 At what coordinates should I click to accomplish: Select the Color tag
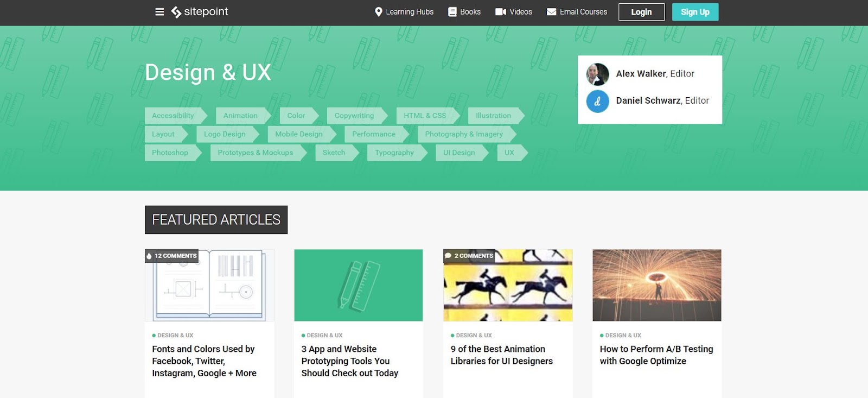click(x=299, y=116)
